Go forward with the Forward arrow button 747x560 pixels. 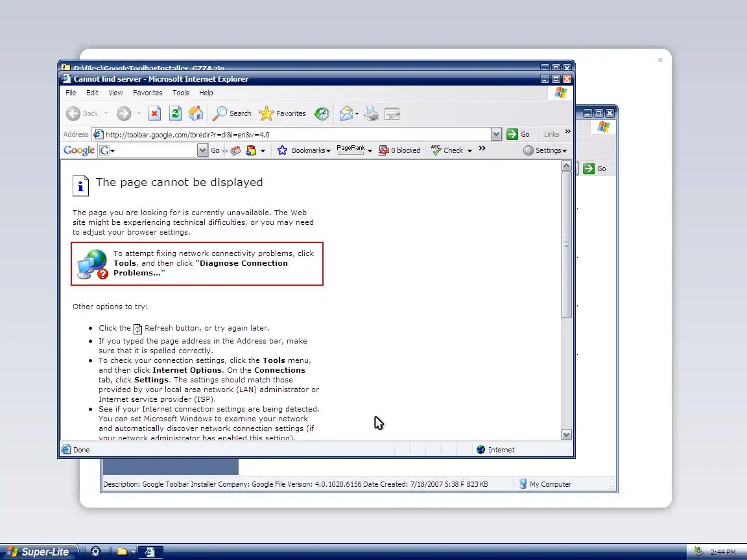pyautogui.click(x=124, y=113)
